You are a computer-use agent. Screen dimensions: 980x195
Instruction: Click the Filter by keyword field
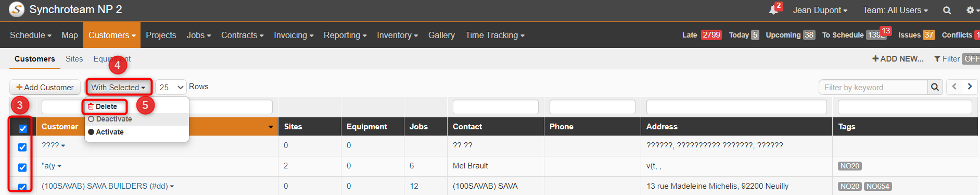click(873, 87)
